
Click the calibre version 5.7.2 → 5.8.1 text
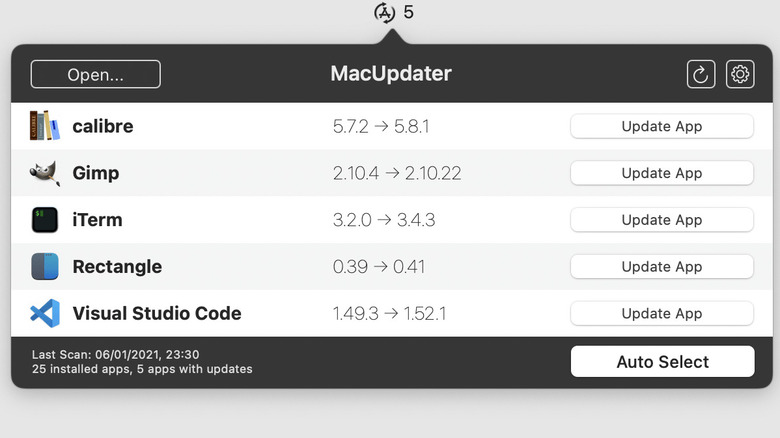click(383, 127)
